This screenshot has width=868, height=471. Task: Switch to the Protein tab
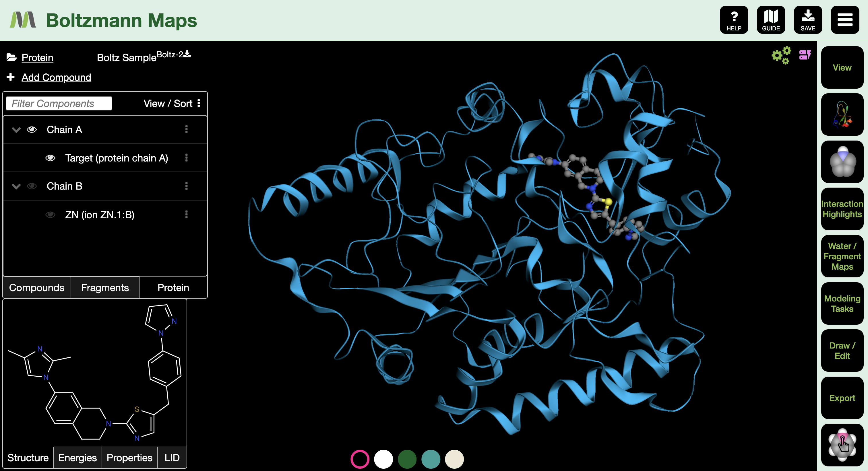[x=173, y=287]
